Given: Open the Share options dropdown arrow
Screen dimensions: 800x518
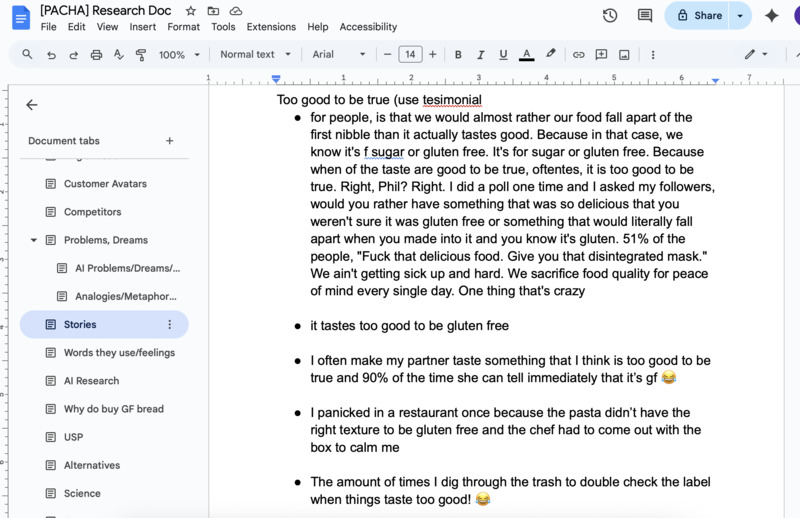Looking at the screenshot, I should click(740, 15).
